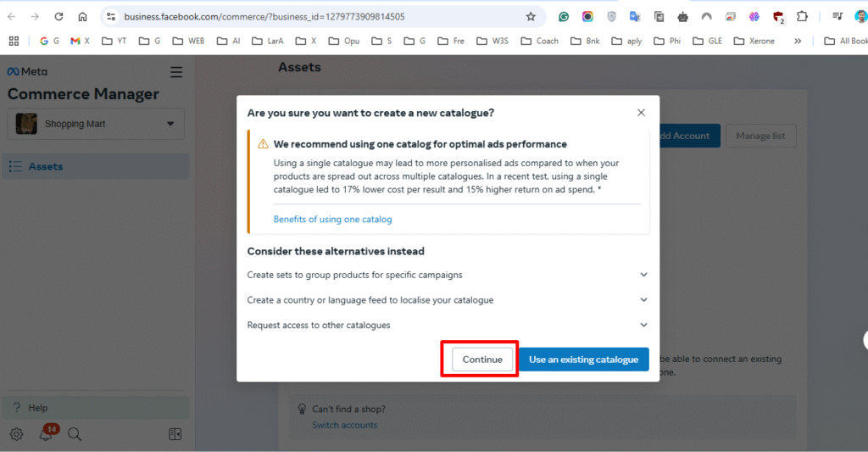Viewport: 868px width, 452px height.
Task: Open the Coach bookmark folder
Action: tap(540, 41)
